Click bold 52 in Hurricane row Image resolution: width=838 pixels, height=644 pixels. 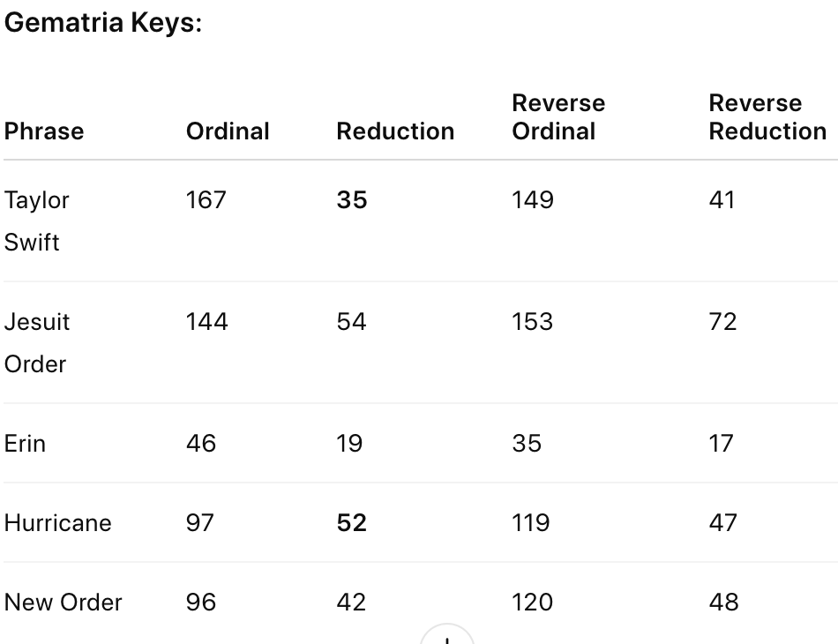tap(352, 523)
